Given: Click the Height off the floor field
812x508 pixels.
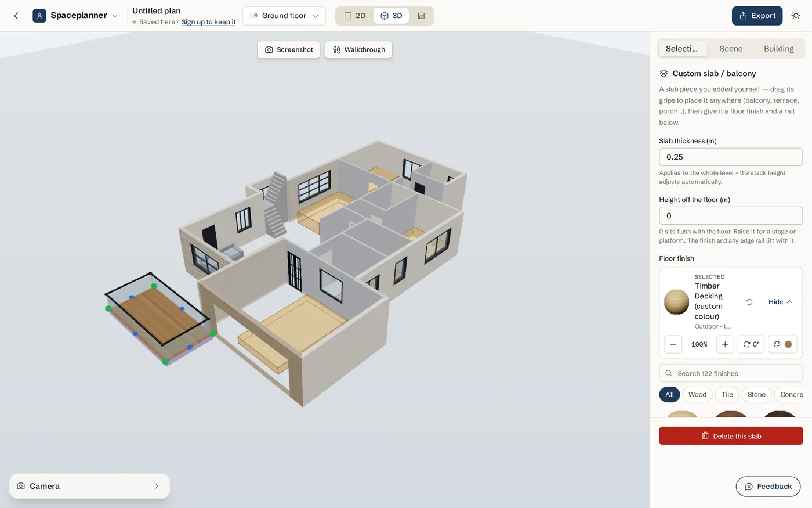Looking at the screenshot, I should 731,215.
